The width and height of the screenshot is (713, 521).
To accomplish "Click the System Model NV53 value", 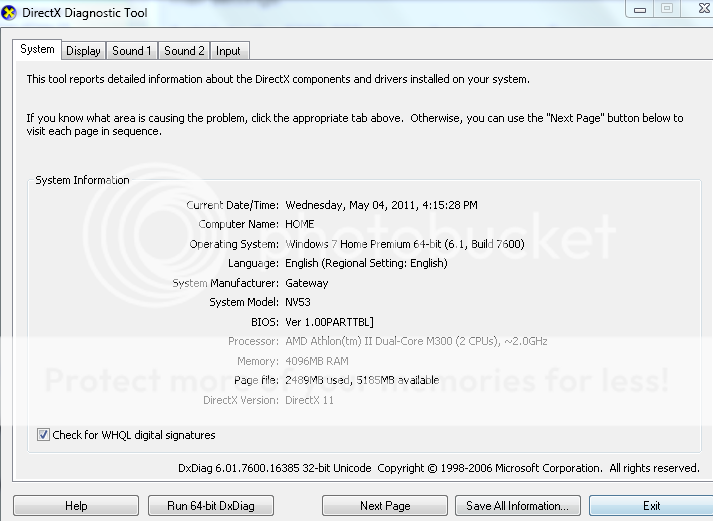I will tap(301, 302).
